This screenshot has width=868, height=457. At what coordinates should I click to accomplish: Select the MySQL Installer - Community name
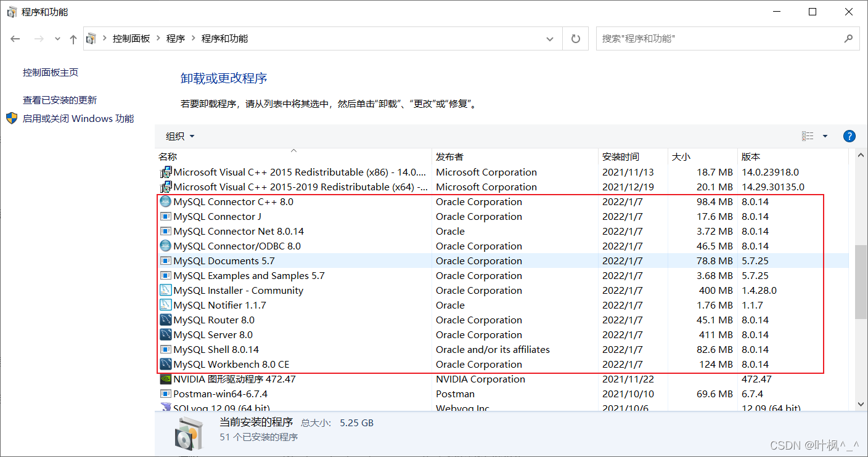239,291
